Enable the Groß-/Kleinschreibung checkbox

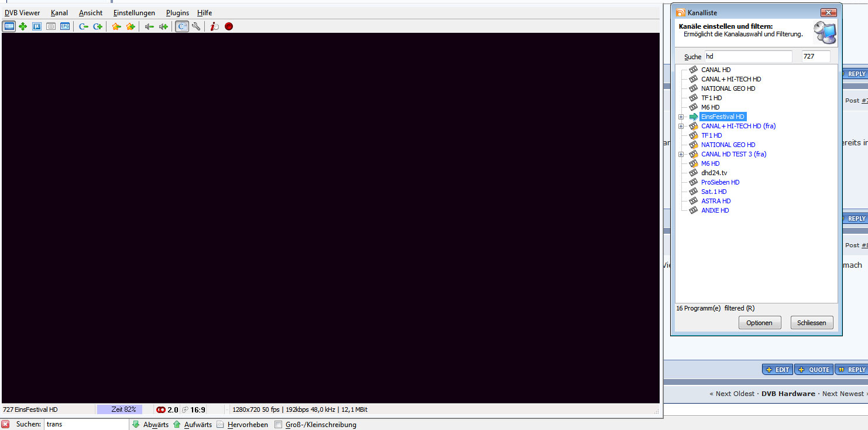pos(279,425)
